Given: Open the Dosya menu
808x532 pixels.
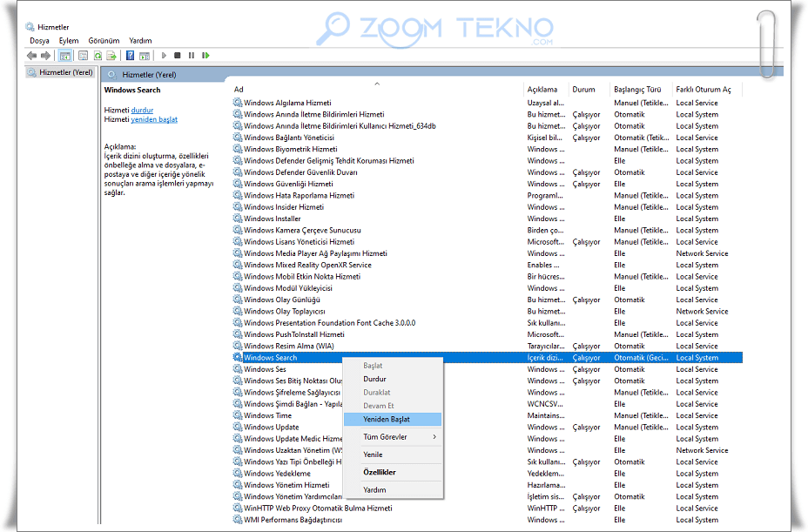Looking at the screenshot, I should coord(40,41).
